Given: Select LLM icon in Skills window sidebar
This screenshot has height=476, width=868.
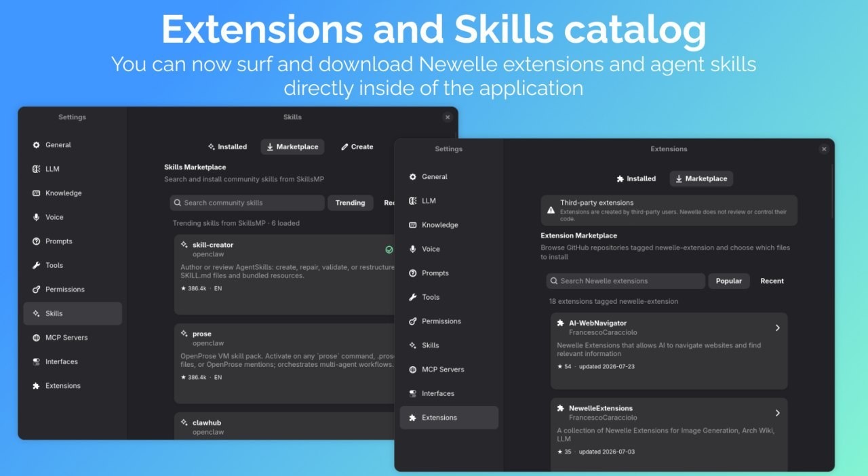Looking at the screenshot, I should (37, 169).
